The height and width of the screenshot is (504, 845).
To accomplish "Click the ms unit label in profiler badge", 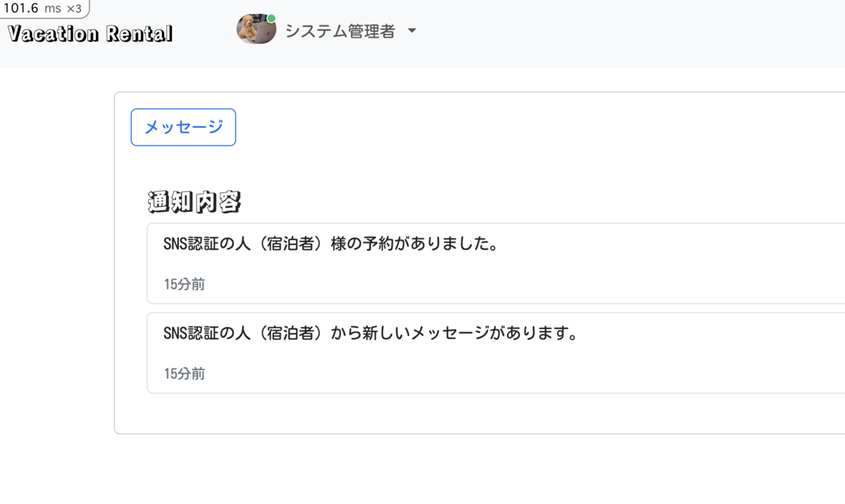I will click(x=54, y=10).
